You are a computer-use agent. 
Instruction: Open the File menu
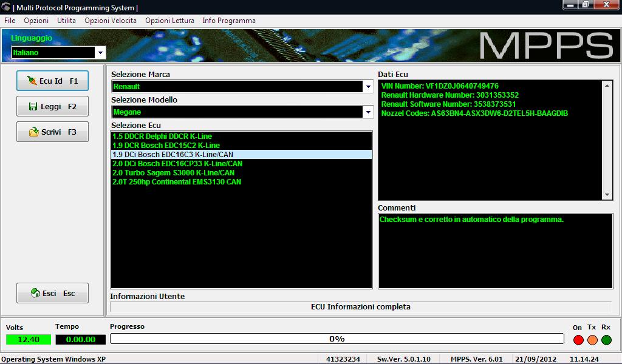pyautogui.click(x=10, y=21)
